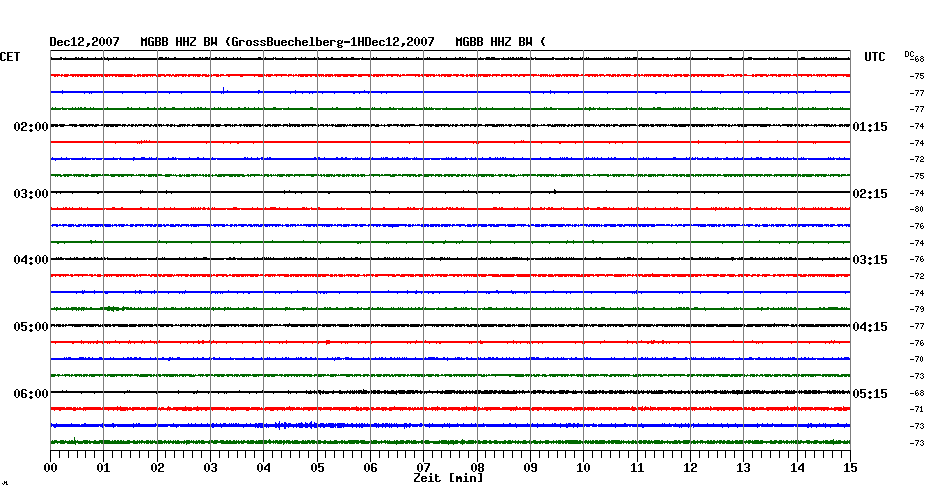Select the 06:00 CET time label
This screenshot has height=494, width=930.
pos(31,394)
